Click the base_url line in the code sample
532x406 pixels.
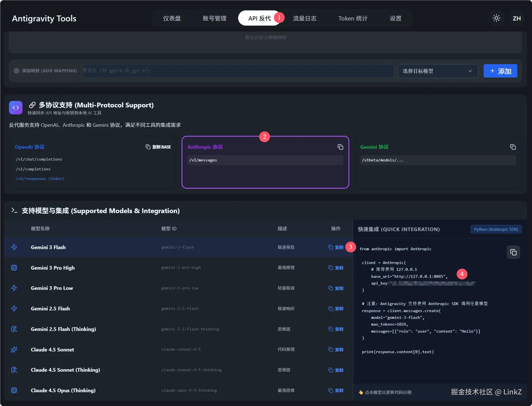[409, 276]
